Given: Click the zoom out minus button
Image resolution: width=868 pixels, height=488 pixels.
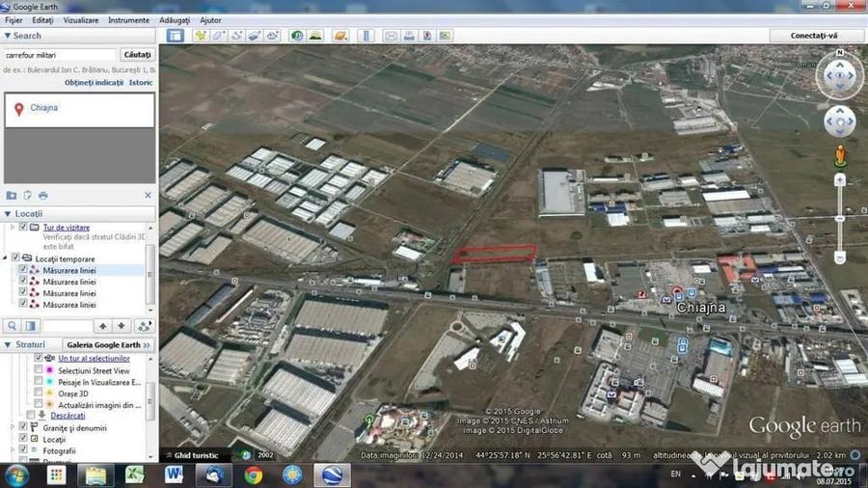Looking at the screenshot, I should tap(840, 258).
